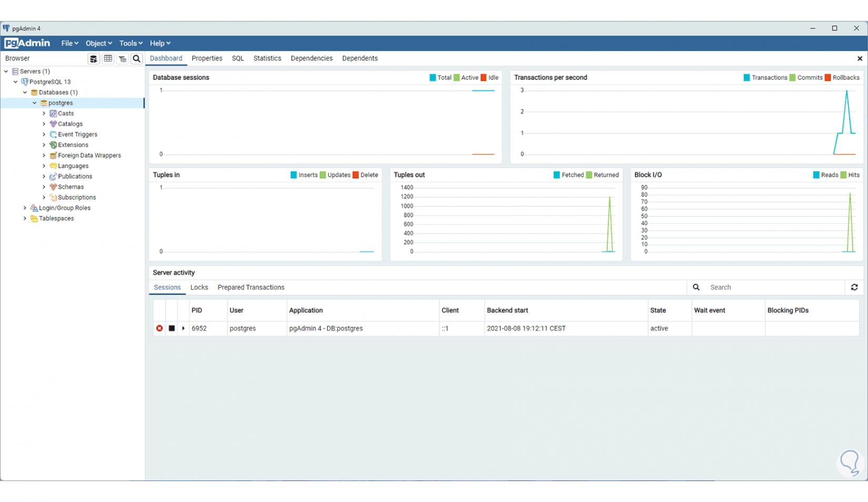
Task: Show the Locks tab in Server activity
Action: (x=199, y=287)
